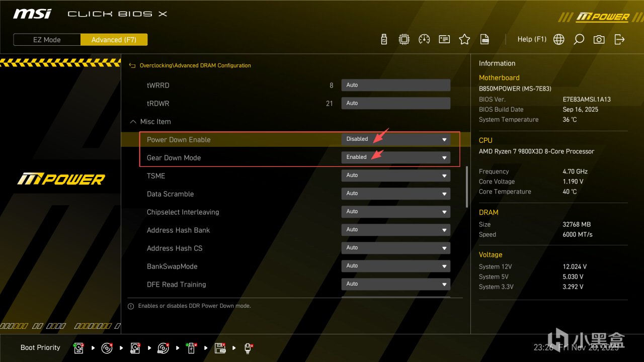Click the settings list vertical scrollbar
The height and width of the screenshot is (362, 644).
tap(467, 187)
